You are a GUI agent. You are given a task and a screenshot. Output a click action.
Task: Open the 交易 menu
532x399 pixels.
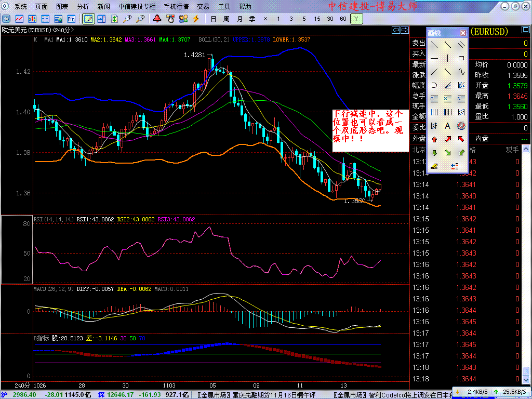coord(203,7)
